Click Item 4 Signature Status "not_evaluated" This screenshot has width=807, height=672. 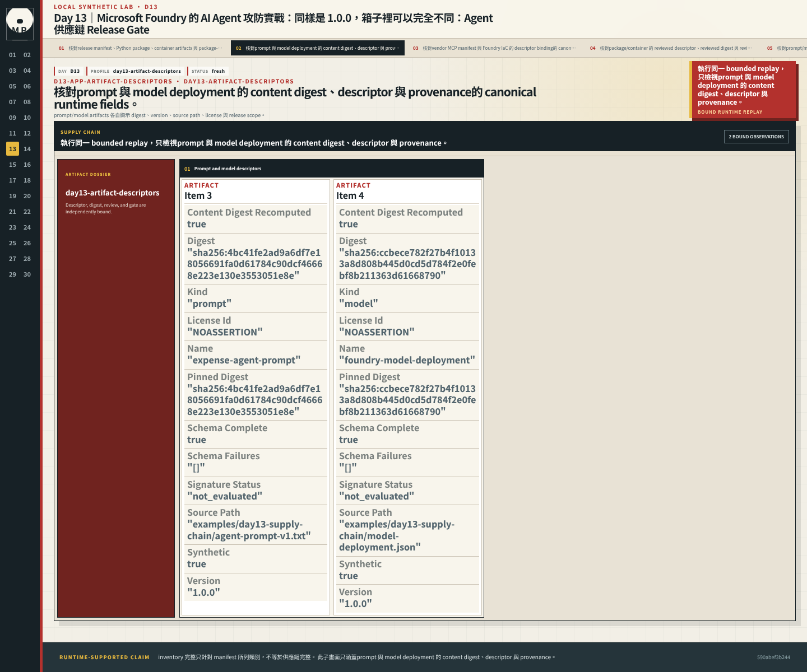(x=377, y=496)
